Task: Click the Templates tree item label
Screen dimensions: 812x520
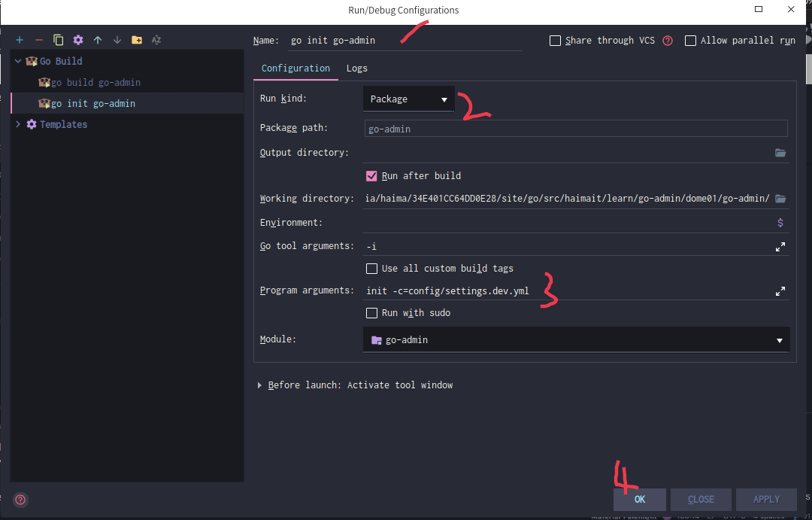Action: [63, 124]
